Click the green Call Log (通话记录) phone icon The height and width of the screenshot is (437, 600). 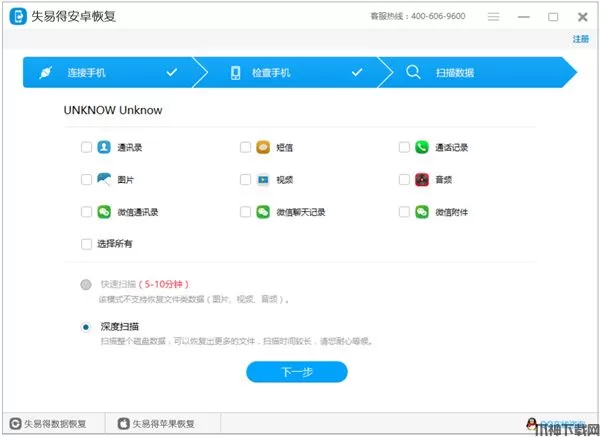point(422,147)
